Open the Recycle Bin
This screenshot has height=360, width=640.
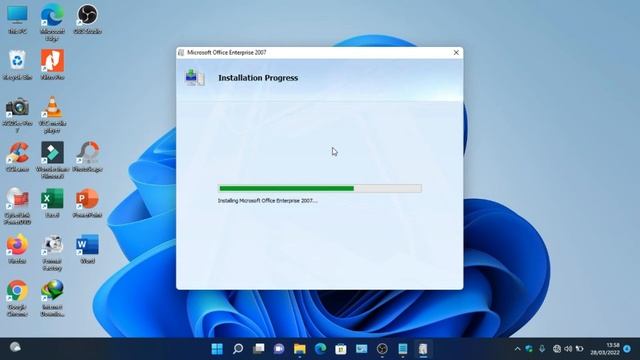pyautogui.click(x=17, y=64)
